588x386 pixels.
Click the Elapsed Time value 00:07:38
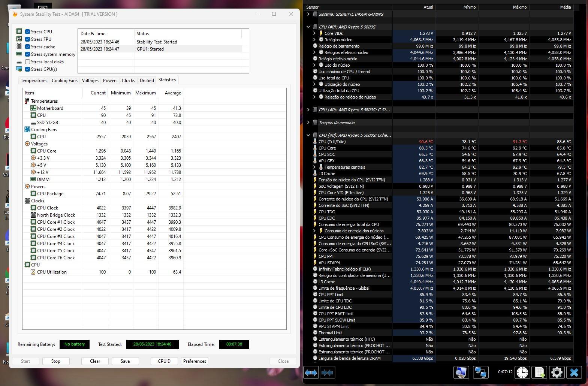[234, 344]
